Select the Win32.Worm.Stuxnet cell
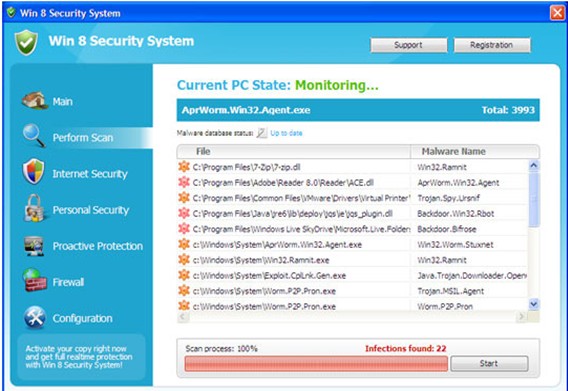Viewport: 568px width, 391px height. point(455,245)
